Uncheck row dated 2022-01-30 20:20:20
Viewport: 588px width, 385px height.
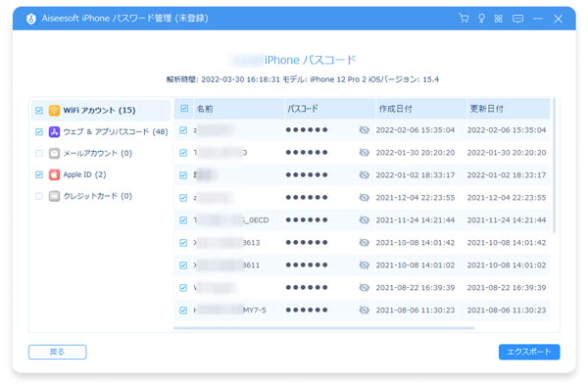pyautogui.click(x=183, y=153)
